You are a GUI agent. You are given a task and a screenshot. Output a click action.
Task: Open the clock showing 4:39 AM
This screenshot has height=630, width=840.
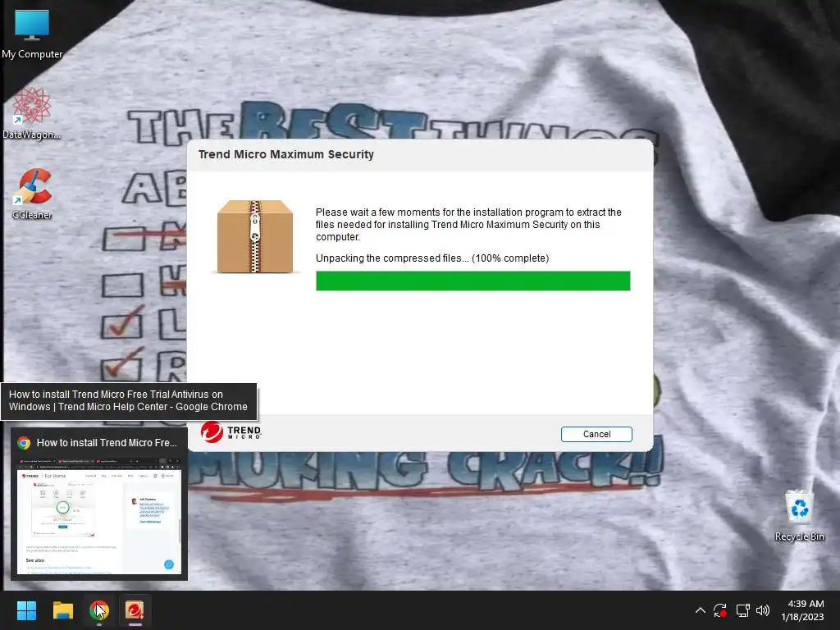click(802, 610)
